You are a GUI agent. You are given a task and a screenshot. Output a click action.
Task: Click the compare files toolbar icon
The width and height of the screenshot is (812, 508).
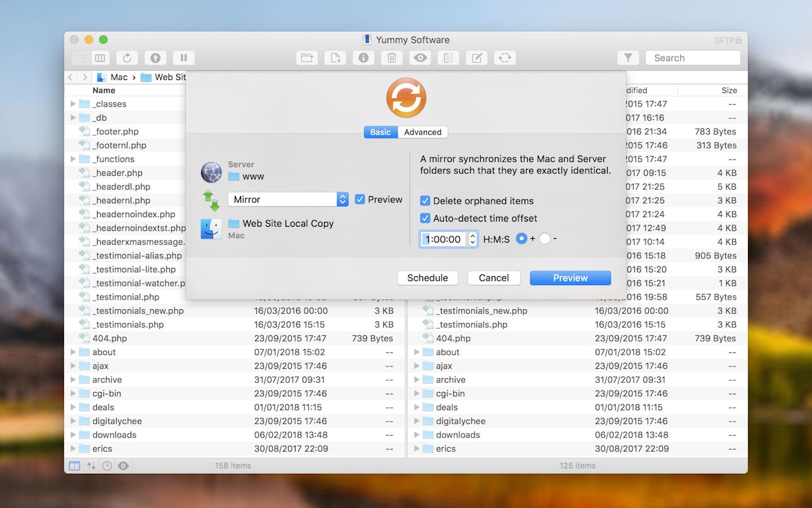click(x=448, y=58)
